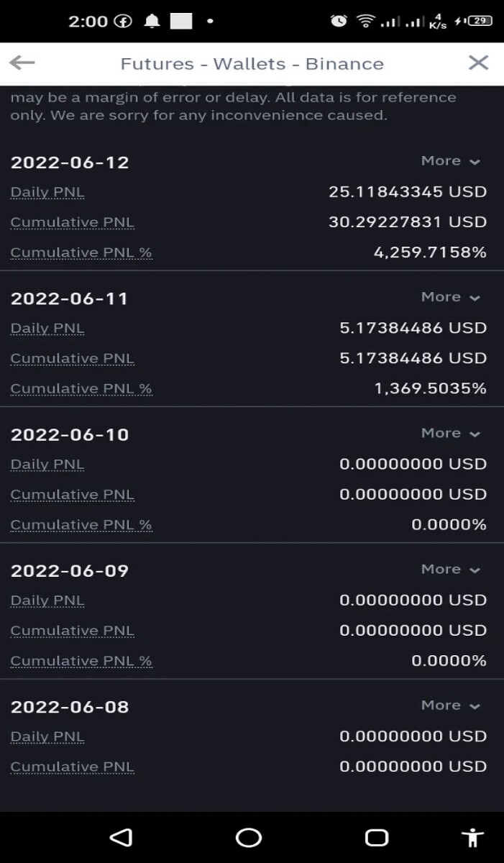Screen dimensions: 504x863
Task: Tap Android home circle button
Action: click(x=249, y=837)
